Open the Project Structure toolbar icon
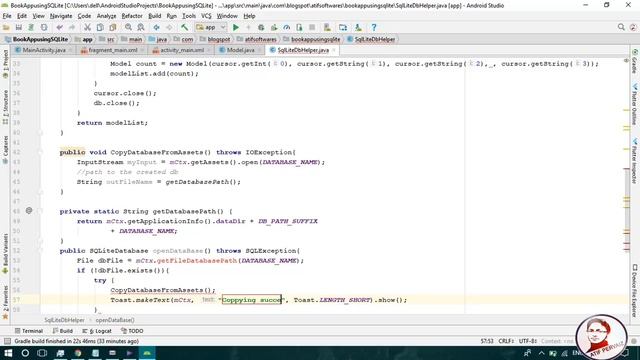 (343, 27)
